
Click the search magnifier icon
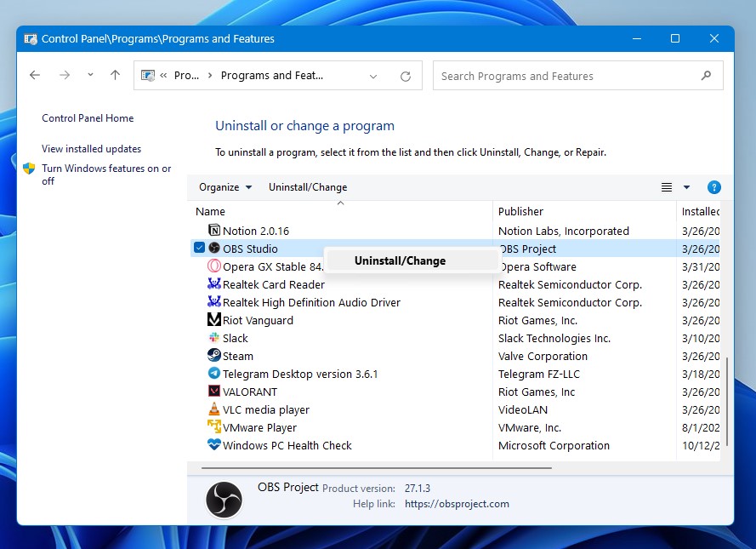pos(706,75)
